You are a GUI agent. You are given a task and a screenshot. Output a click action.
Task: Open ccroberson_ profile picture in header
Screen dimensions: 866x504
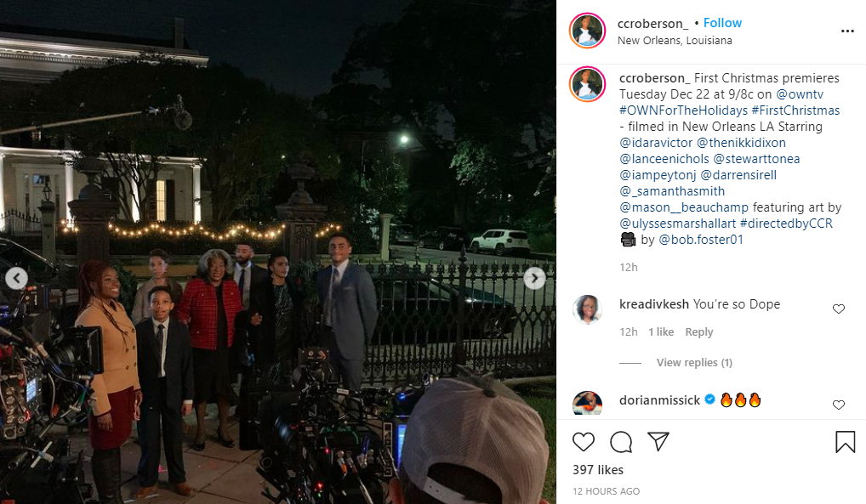point(587,31)
